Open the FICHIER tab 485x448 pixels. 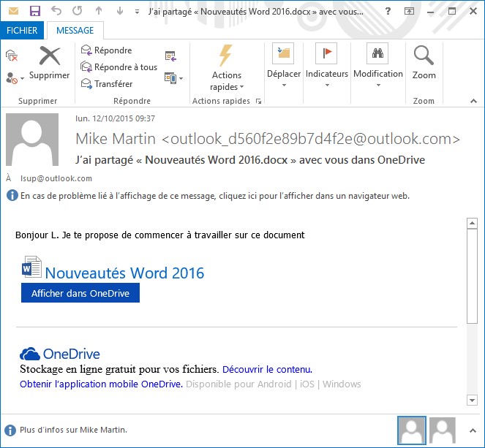point(22,30)
